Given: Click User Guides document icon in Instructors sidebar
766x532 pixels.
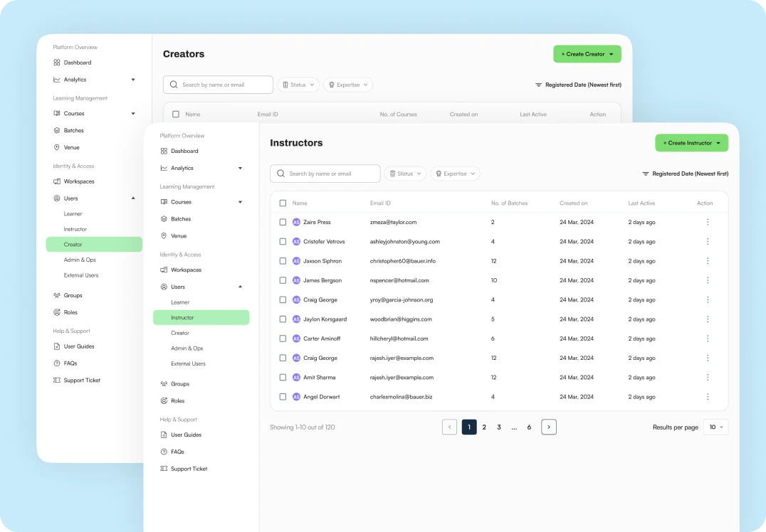Looking at the screenshot, I should pos(164,435).
